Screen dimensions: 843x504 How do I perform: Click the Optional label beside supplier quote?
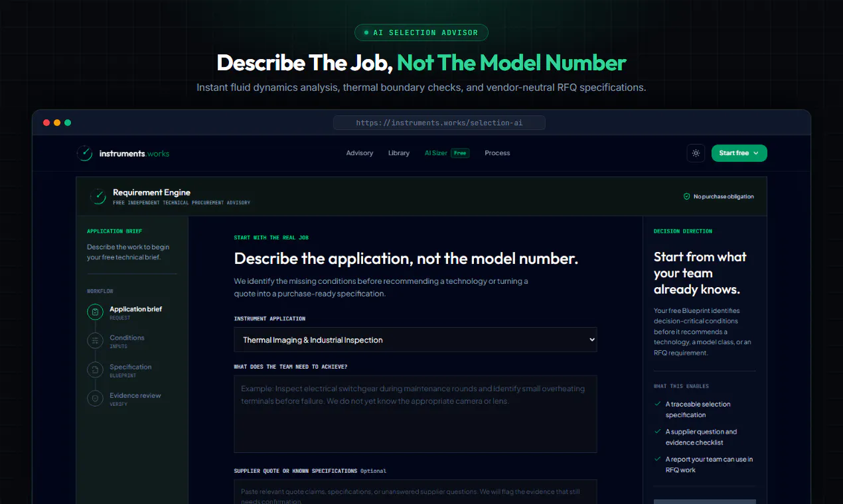[x=373, y=471]
